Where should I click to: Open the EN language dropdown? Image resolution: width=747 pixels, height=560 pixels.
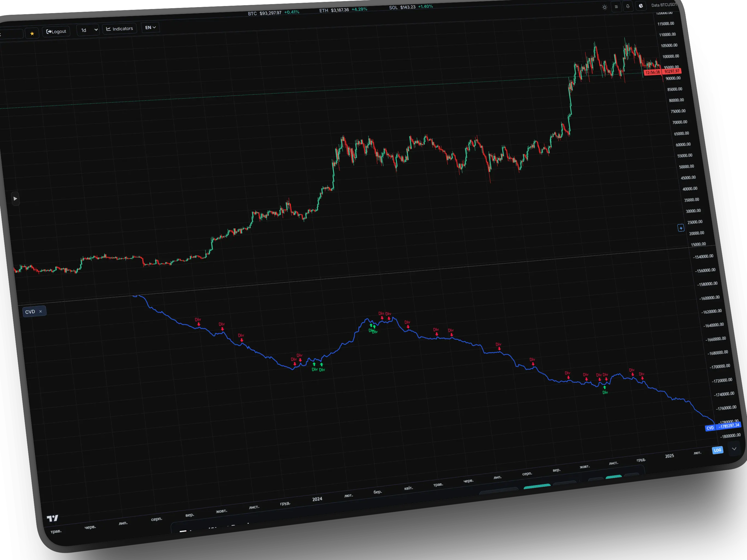click(150, 28)
